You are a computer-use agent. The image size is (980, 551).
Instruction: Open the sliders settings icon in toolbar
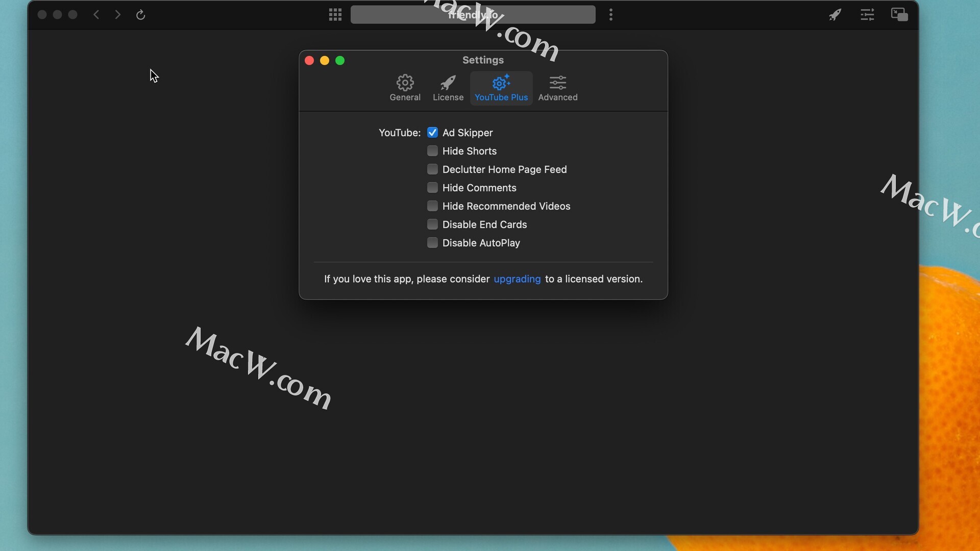(x=867, y=15)
